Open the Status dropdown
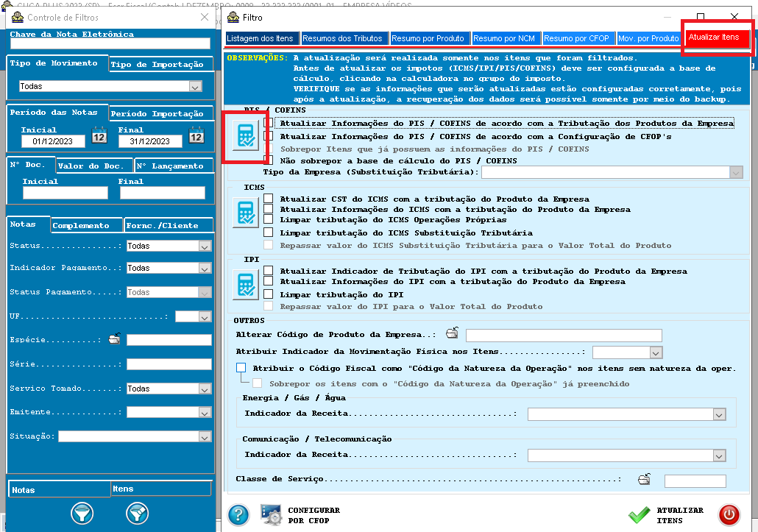 click(x=205, y=246)
